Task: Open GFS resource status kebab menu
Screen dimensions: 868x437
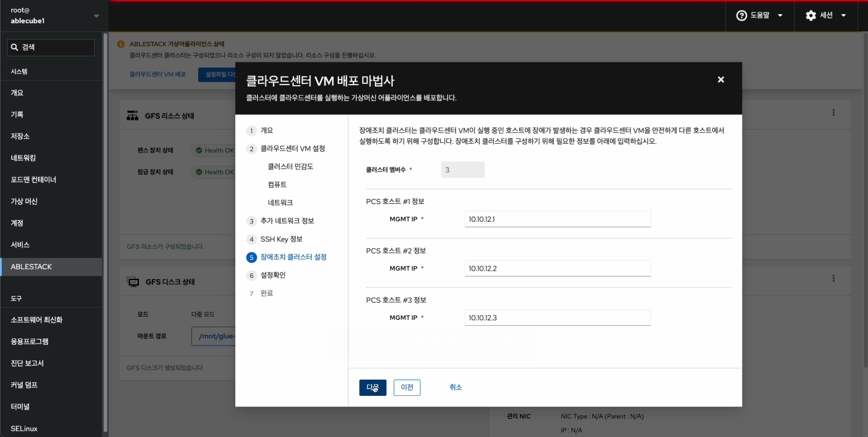Action: (833, 112)
